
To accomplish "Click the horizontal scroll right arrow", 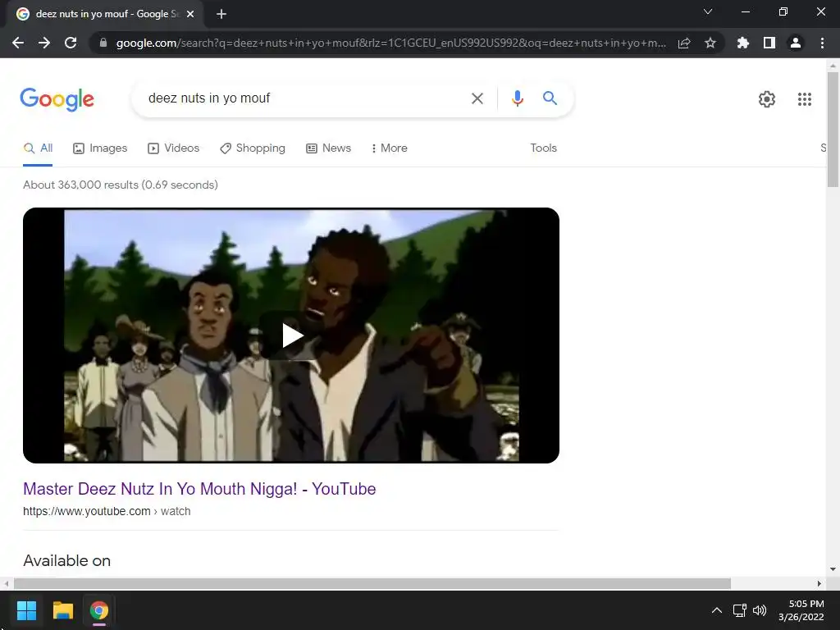I will [x=819, y=583].
